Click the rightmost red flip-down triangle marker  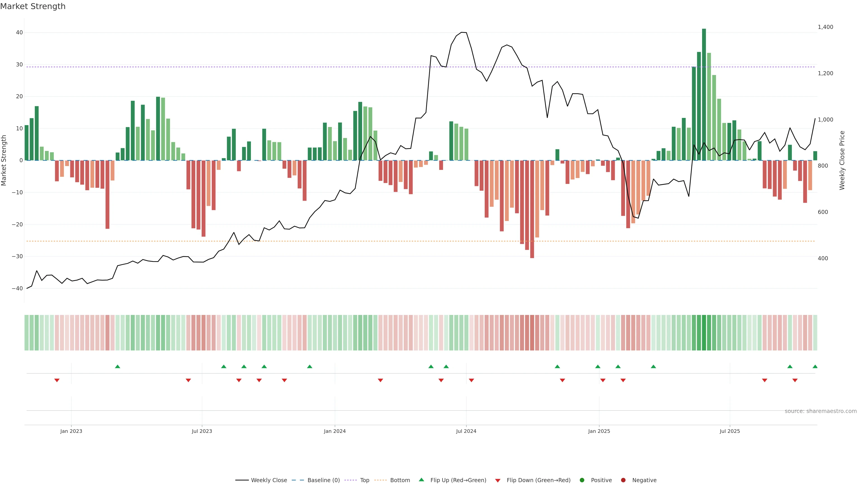tap(795, 380)
